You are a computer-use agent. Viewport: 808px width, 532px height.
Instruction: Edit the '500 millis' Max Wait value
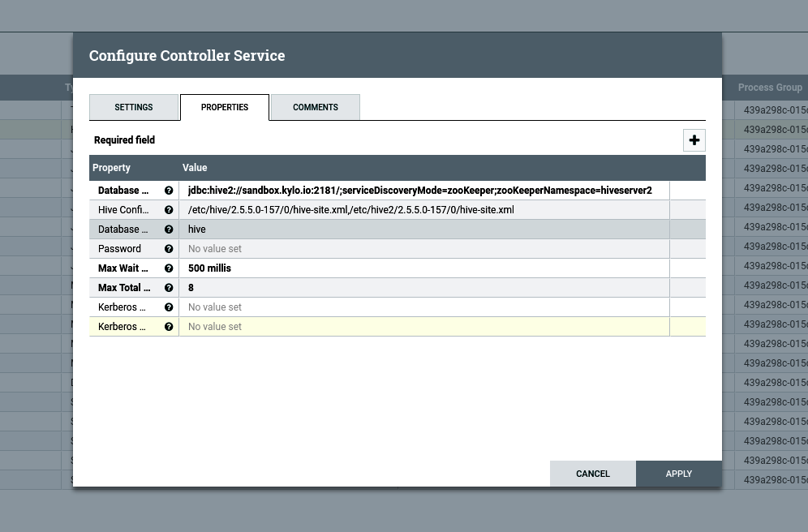coord(209,268)
